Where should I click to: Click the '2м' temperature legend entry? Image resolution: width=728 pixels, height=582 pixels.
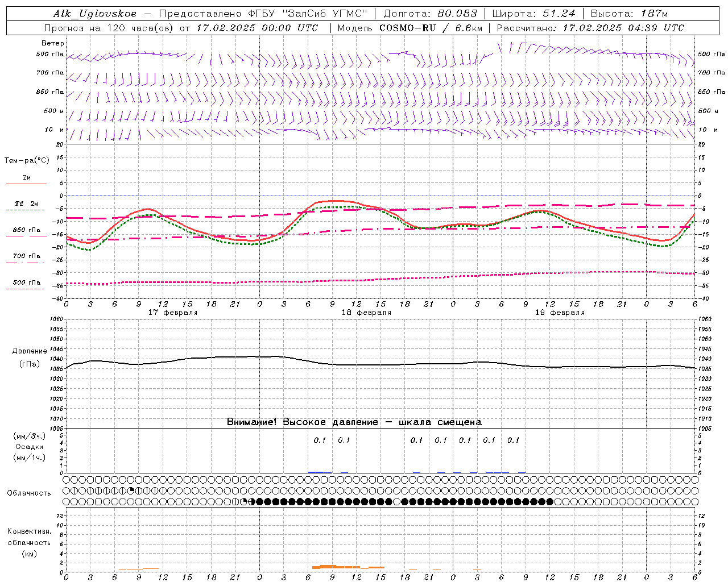coord(27,177)
